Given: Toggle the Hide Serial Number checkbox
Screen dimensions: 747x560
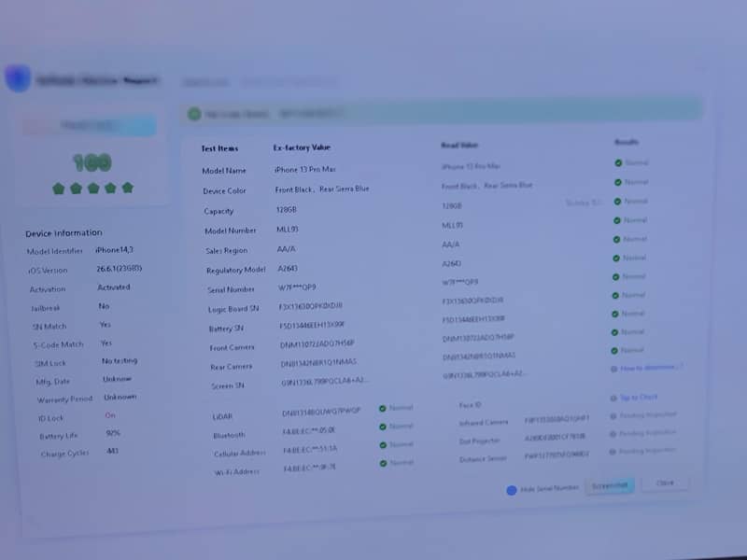Looking at the screenshot, I should 511,490.
